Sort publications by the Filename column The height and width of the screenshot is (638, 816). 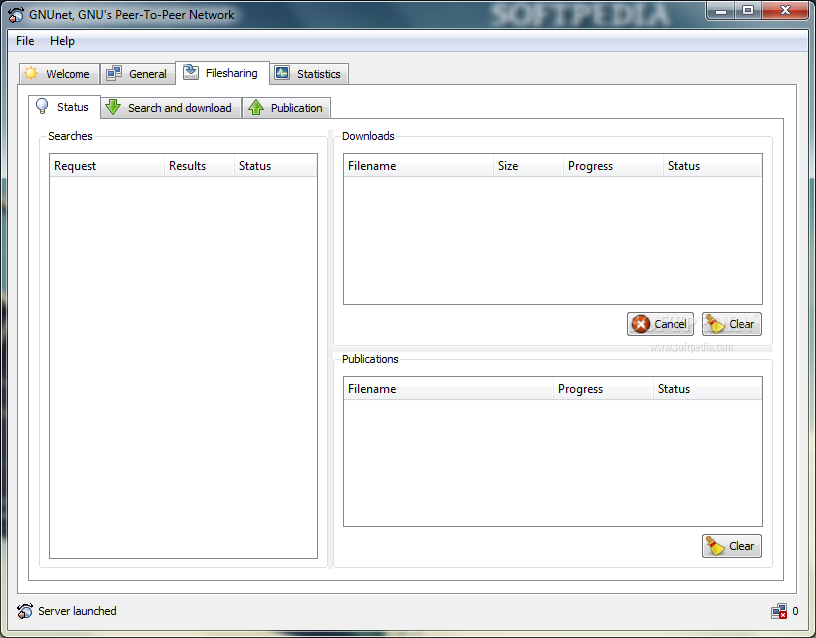point(448,389)
